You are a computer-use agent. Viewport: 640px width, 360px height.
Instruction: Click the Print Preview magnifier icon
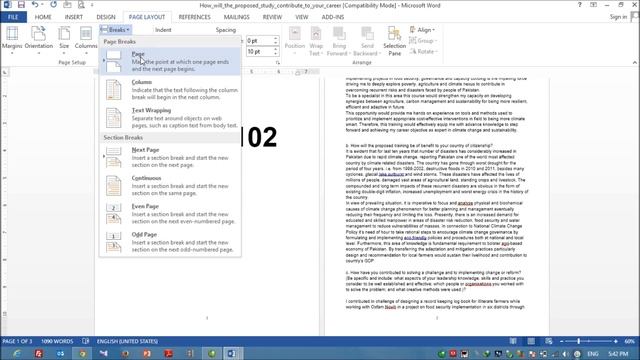(x=81, y=5)
